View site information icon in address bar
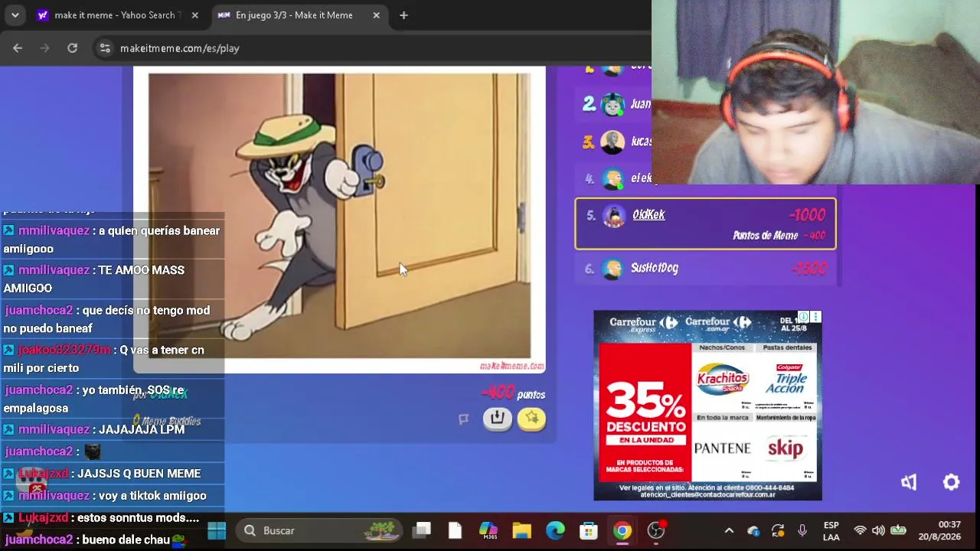The height and width of the screenshot is (551, 980). click(x=105, y=48)
